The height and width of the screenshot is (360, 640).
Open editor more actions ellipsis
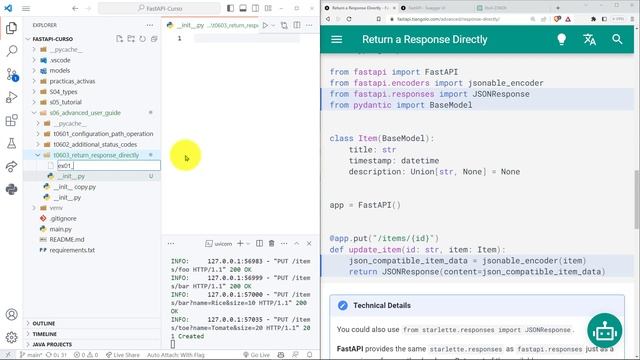309,25
